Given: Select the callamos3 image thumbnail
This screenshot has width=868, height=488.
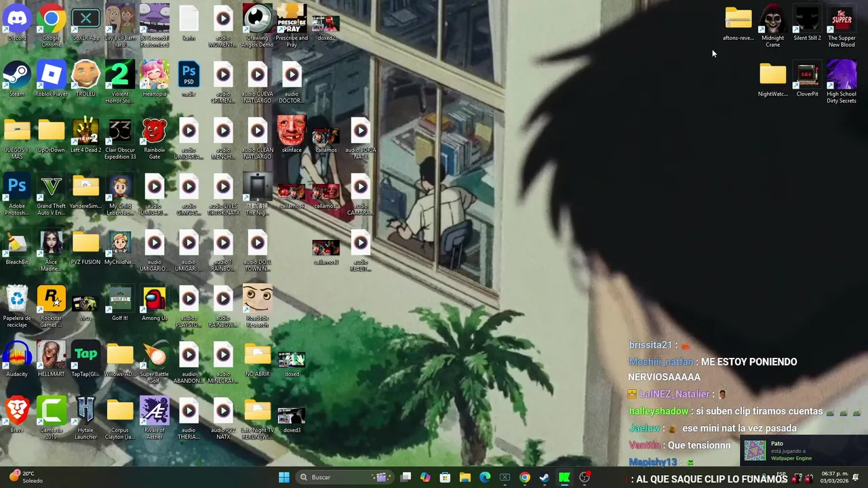Looking at the screenshot, I should click(x=326, y=251).
